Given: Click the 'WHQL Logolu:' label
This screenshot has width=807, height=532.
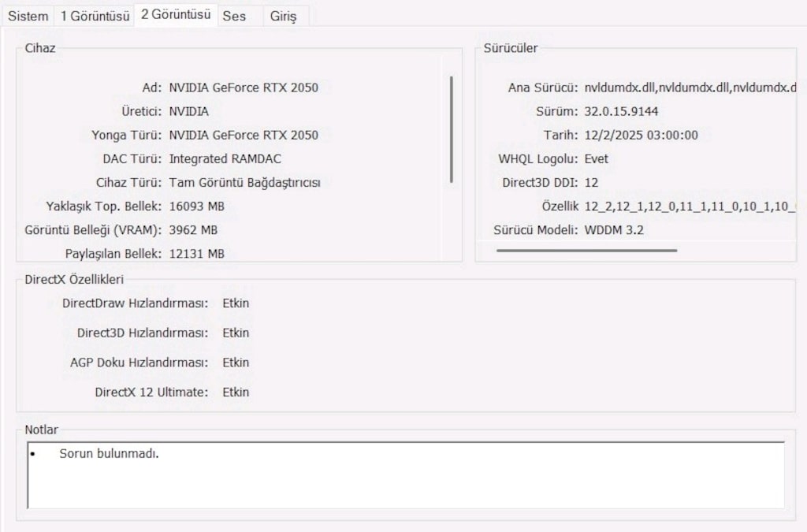Looking at the screenshot, I should 537,158.
